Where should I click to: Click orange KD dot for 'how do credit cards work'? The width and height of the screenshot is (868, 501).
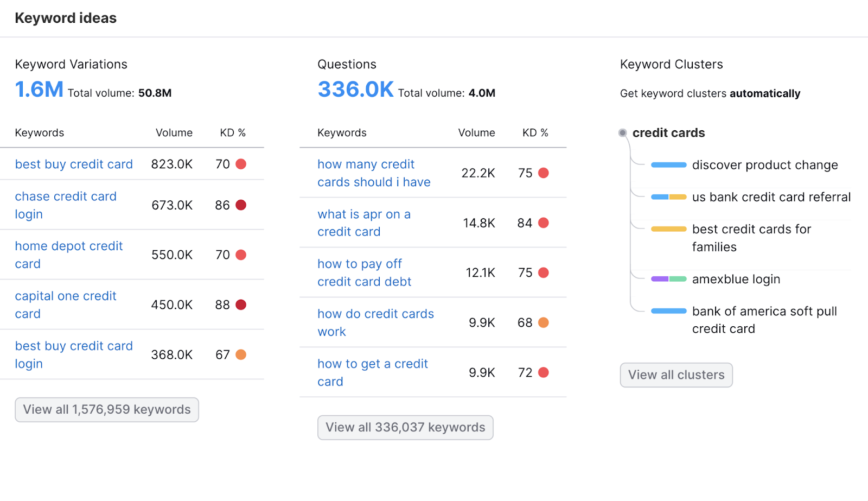click(x=544, y=323)
